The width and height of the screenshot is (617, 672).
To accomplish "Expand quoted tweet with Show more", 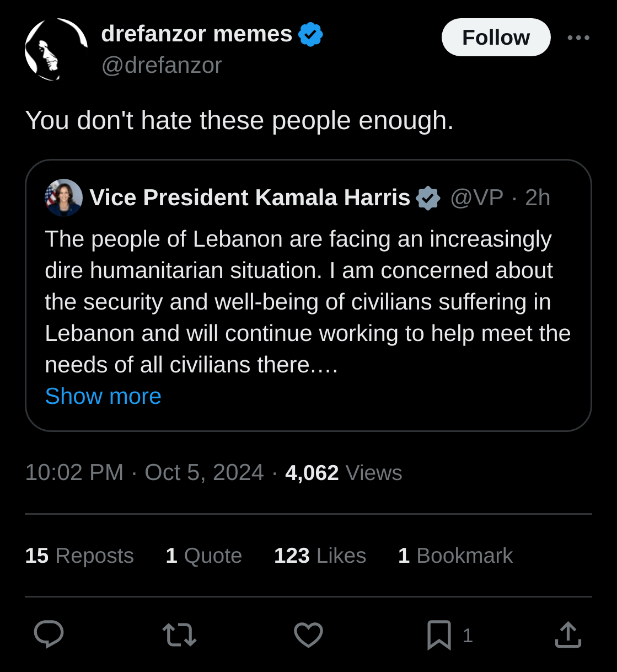I will 103,396.
